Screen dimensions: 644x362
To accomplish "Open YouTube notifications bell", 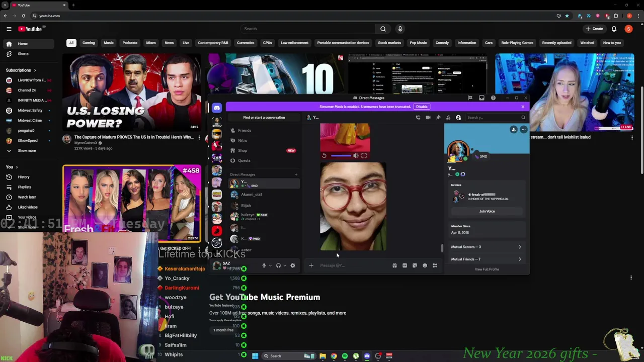I will coord(614,29).
